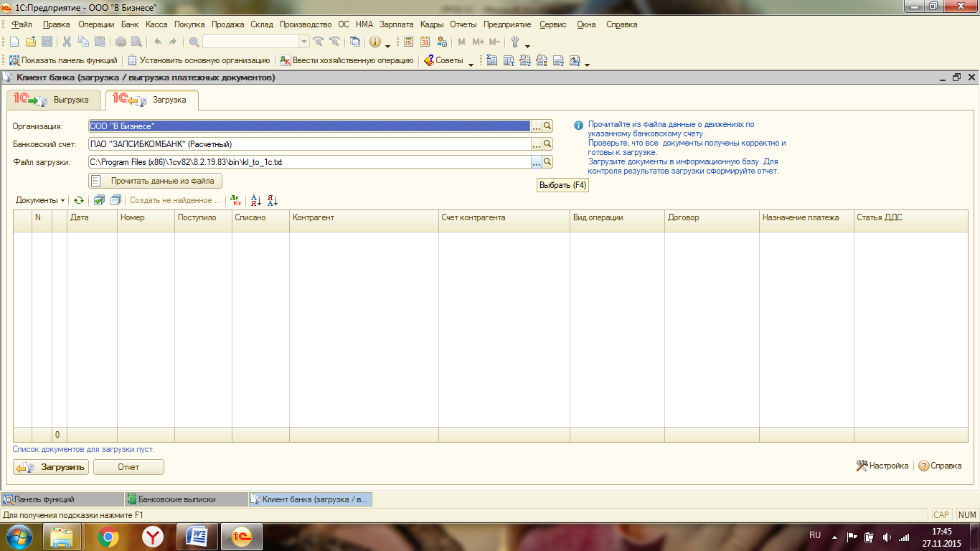Open the Зарплата menu
This screenshot has width=980, height=551.
point(396,24)
